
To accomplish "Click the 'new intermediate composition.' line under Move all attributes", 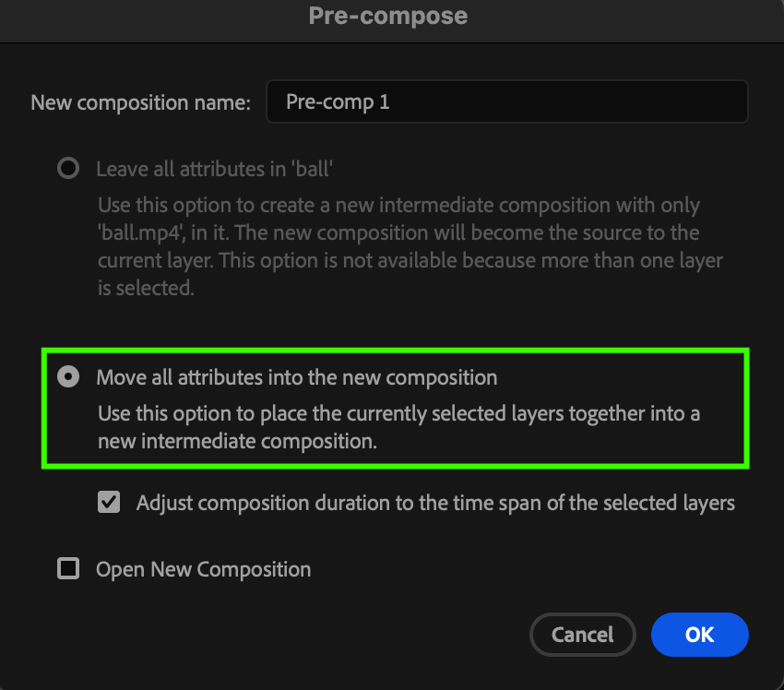I will (238, 441).
